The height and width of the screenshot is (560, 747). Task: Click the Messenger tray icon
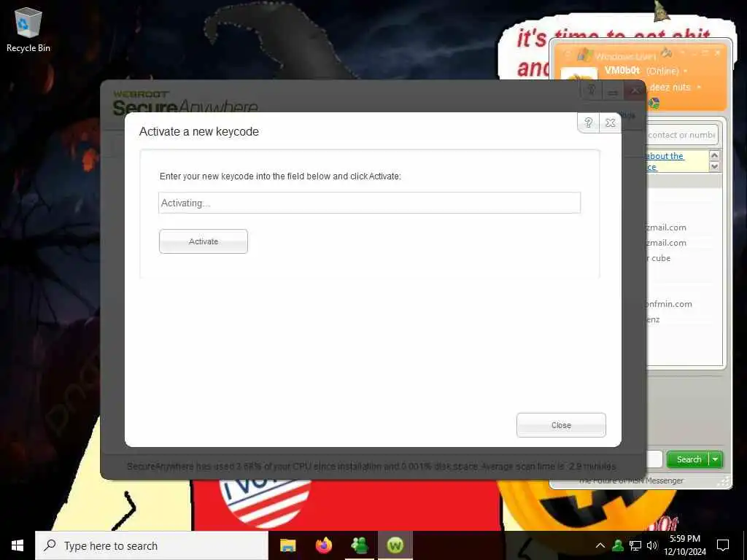click(618, 545)
